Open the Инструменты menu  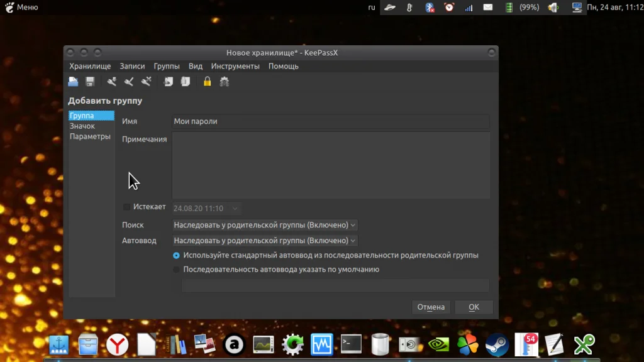coord(235,66)
